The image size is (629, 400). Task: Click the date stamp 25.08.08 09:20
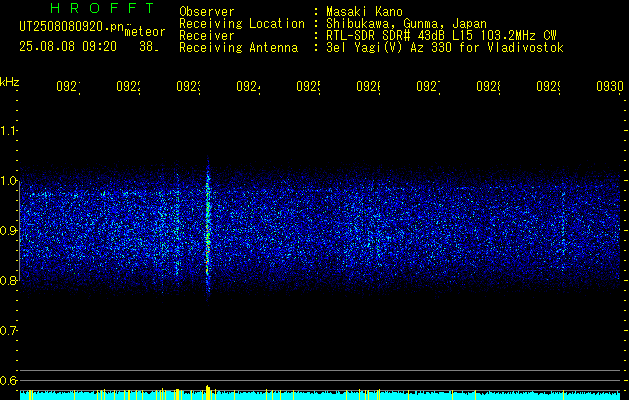click(x=68, y=47)
